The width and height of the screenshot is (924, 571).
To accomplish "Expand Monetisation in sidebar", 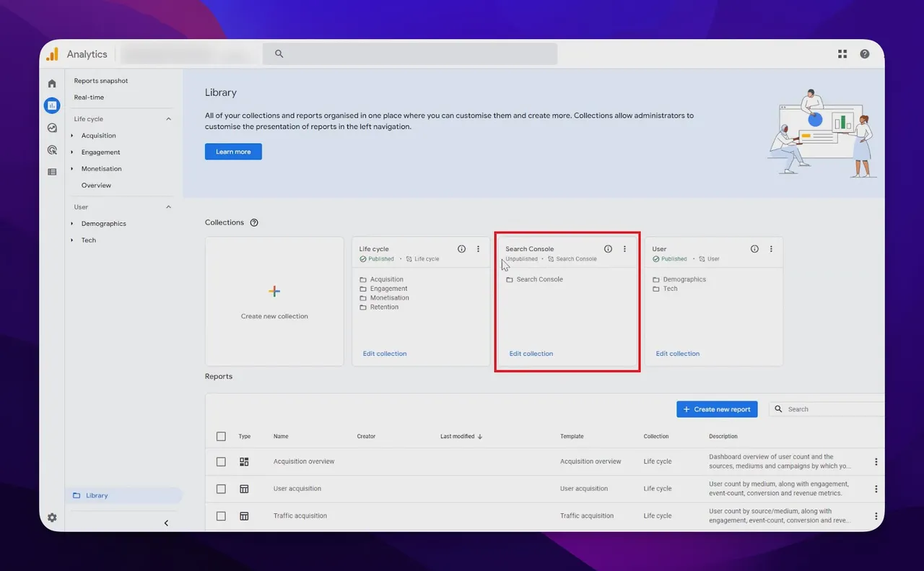I will [72, 169].
